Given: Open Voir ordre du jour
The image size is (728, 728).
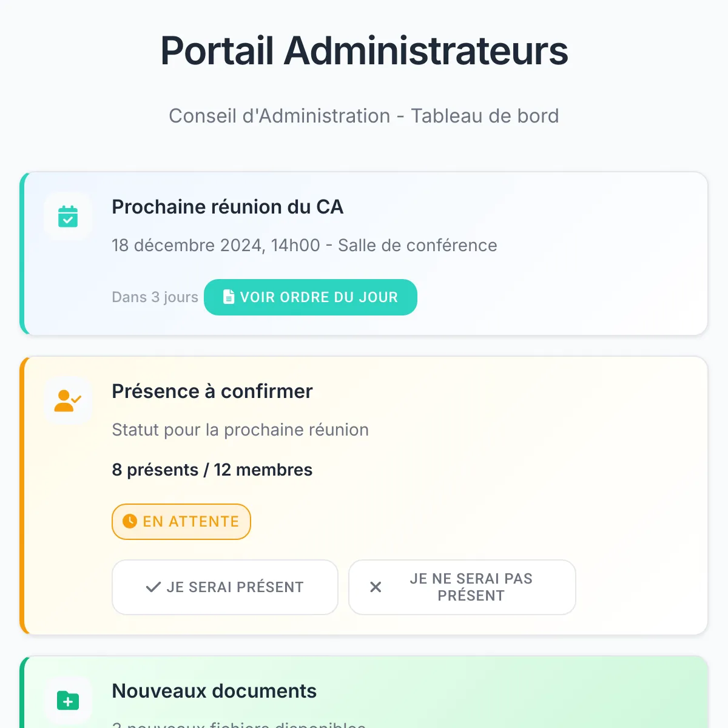Looking at the screenshot, I should tap(311, 297).
